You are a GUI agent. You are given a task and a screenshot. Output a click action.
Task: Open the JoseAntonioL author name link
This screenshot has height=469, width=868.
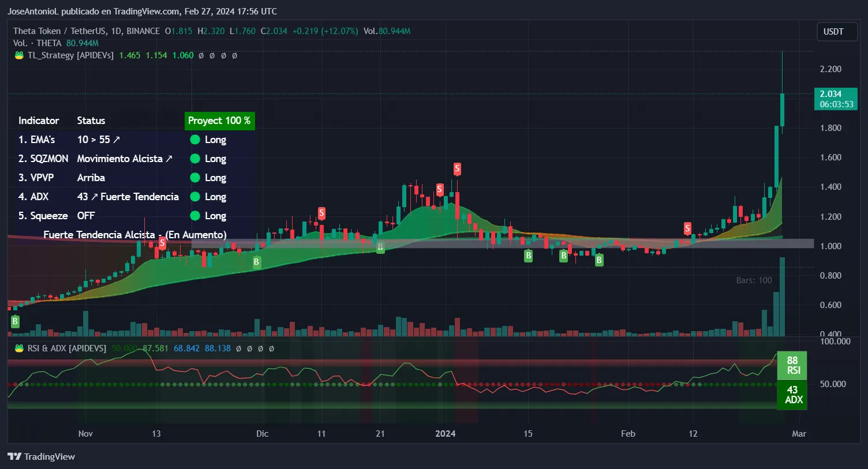[x=33, y=11]
